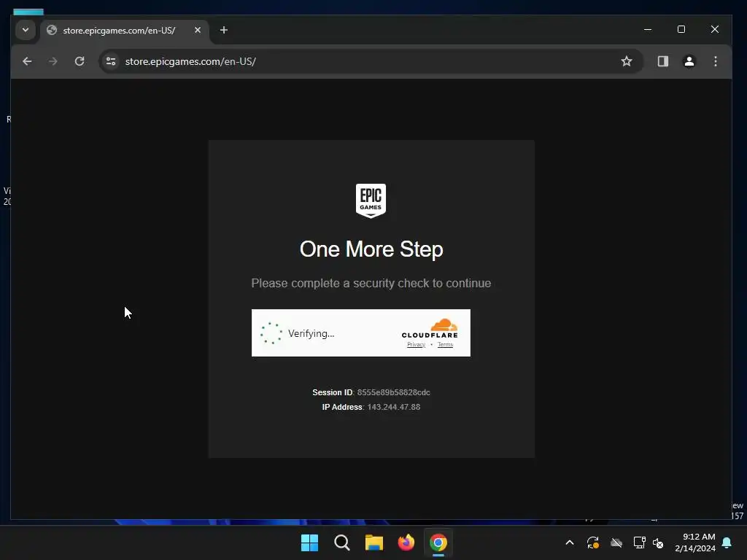View site information icon in address bar
This screenshot has height=560, width=747.
click(x=111, y=61)
